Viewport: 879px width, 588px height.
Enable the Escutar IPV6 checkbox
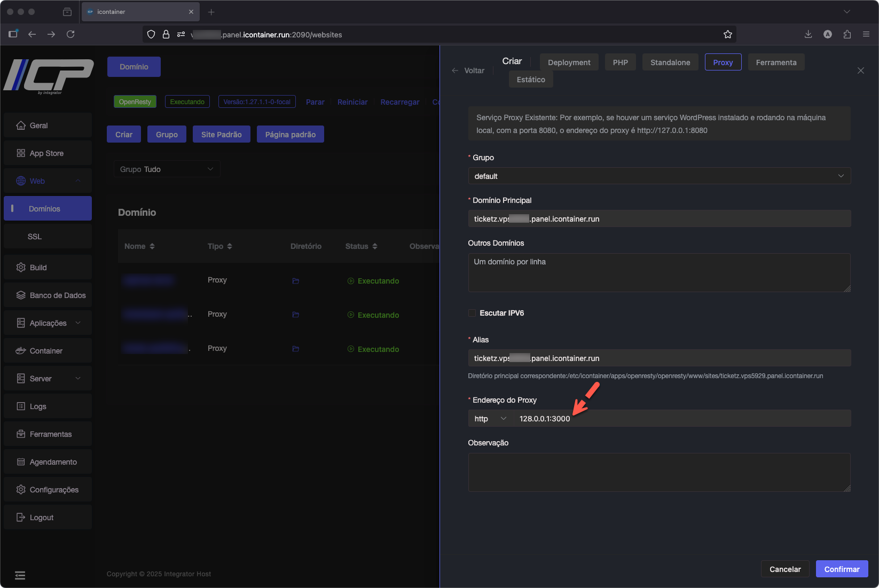tap(472, 313)
